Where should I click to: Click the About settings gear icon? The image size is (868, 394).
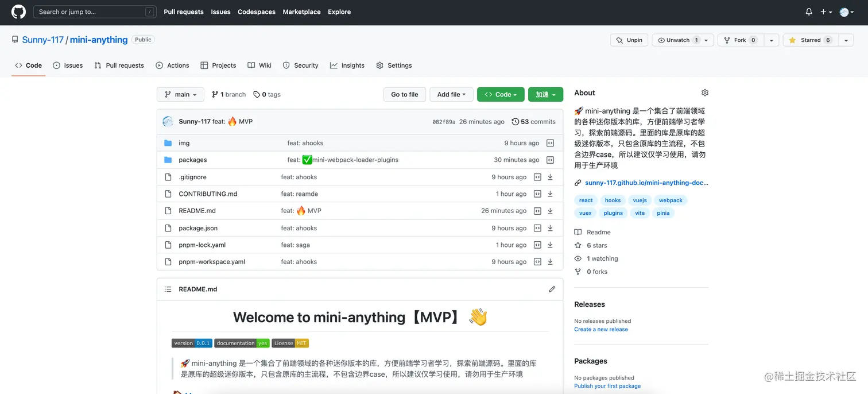[705, 93]
